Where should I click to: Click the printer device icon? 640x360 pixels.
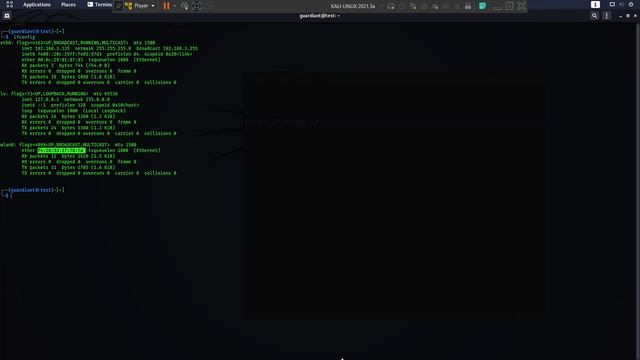(x=468, y=6)
